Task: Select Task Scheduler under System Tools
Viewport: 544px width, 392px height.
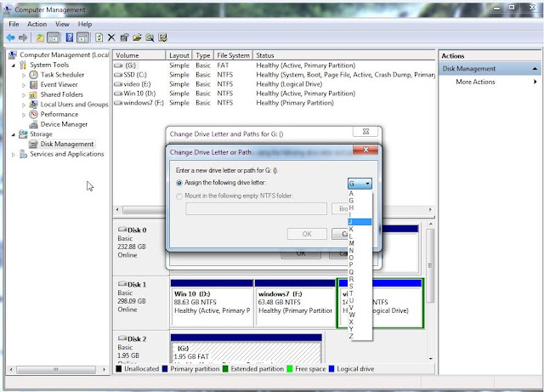Action: coord(62,75)
